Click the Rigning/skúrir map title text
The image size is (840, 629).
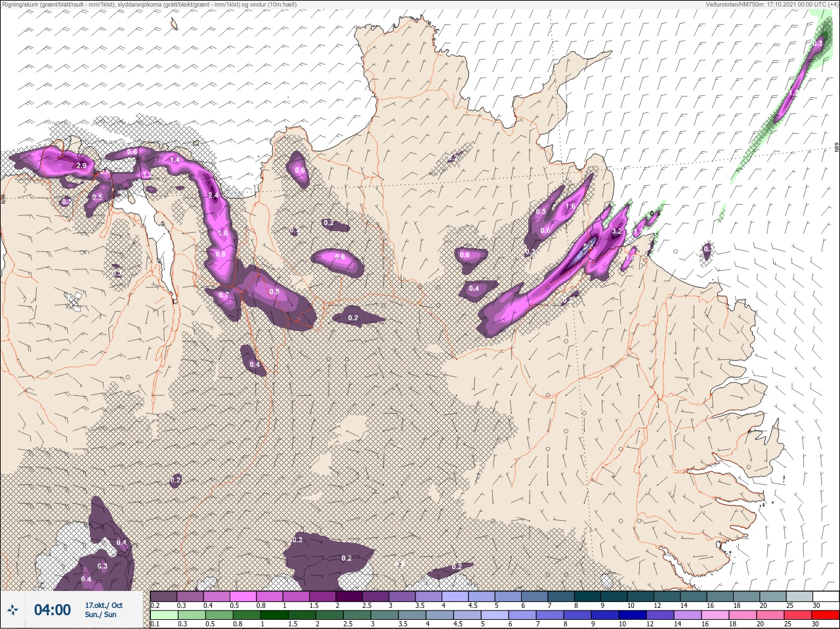click(x=149, y=5)
